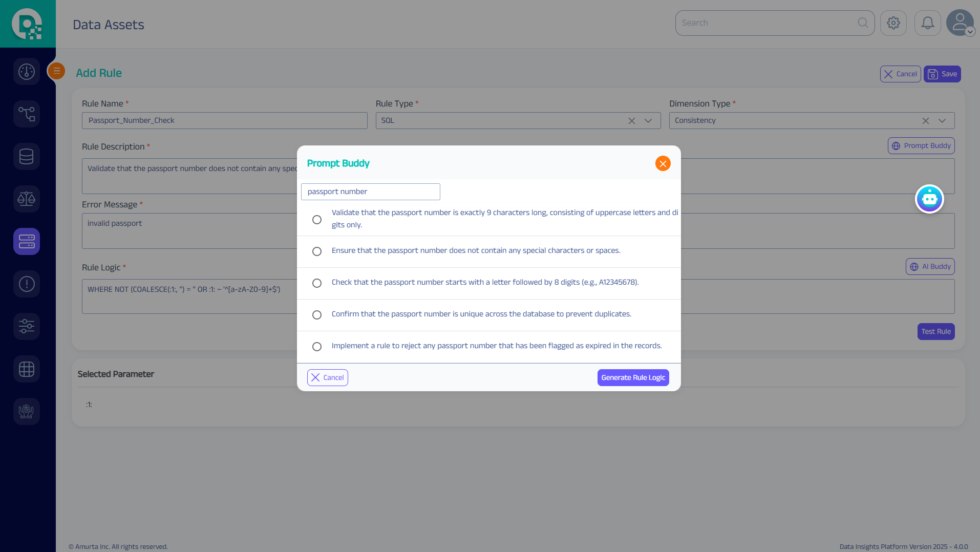Image resolution: width=980 pixels, height=552 pixels.
Task: Open the balance scale sidebar icon
Action: 27,199
